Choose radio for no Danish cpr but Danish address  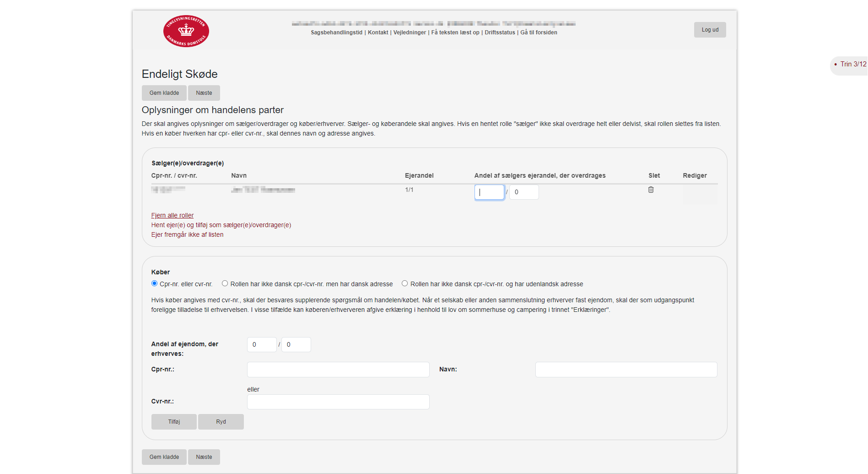225,283
